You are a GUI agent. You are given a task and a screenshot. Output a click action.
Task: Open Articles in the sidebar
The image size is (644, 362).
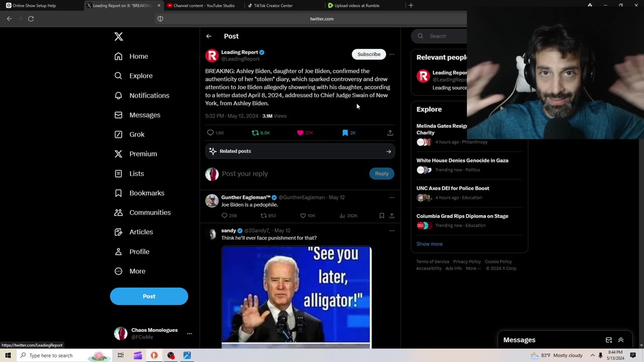point(134,232)
